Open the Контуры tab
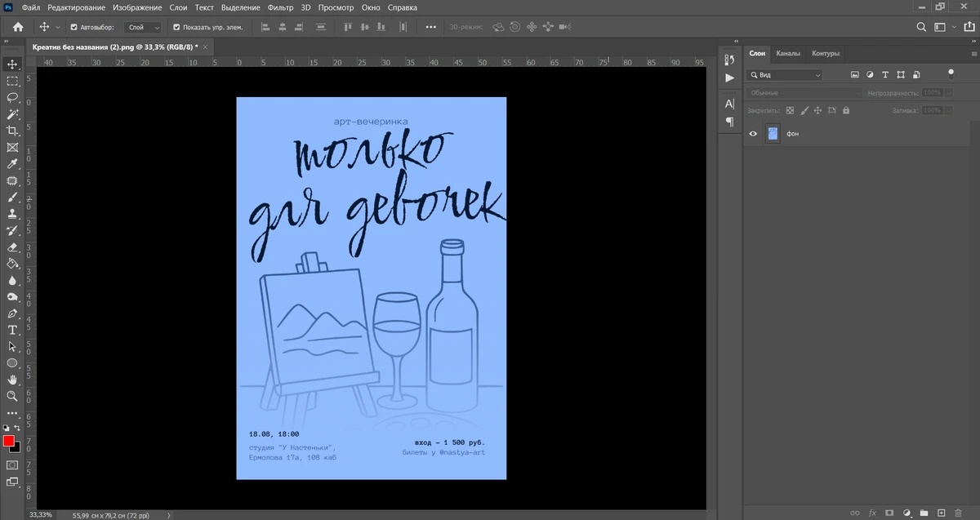Image resolution: width=980 pixels, height=520 pixels. click(826, 53)
